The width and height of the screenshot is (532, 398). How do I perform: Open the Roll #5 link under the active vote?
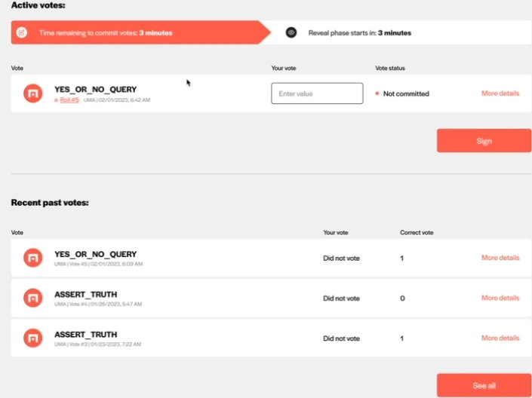(x=69, y=99)
